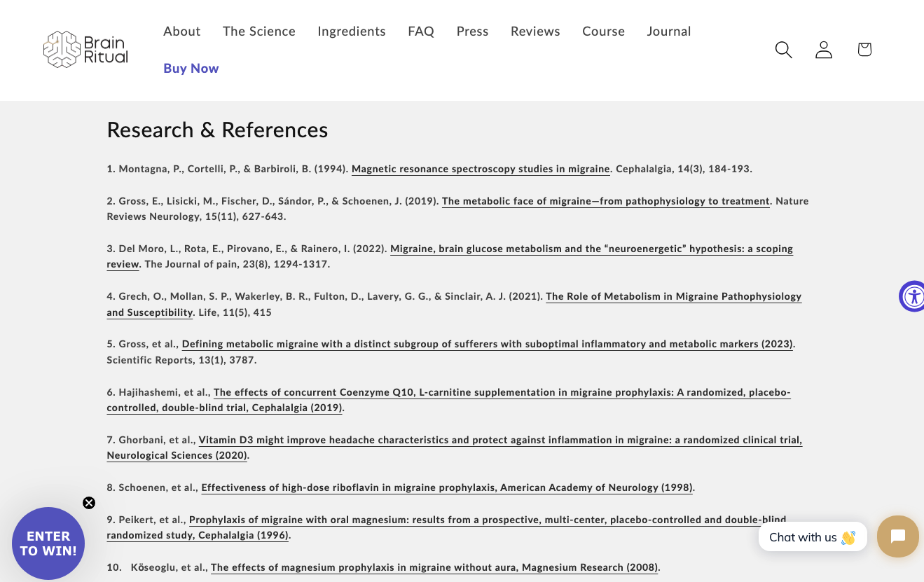Open the Ingredients page
Viewport: 924px width, 582px height.
click(352, 32)
